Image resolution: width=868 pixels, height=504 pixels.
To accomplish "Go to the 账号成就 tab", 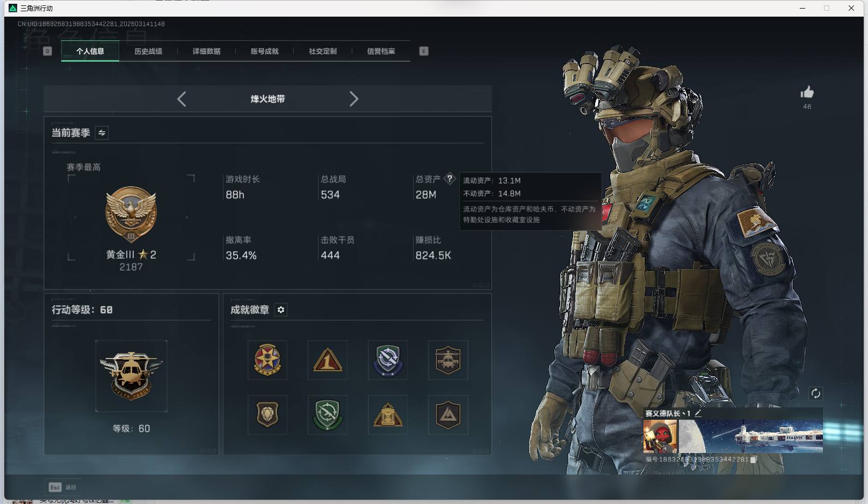I will [264, 51].
